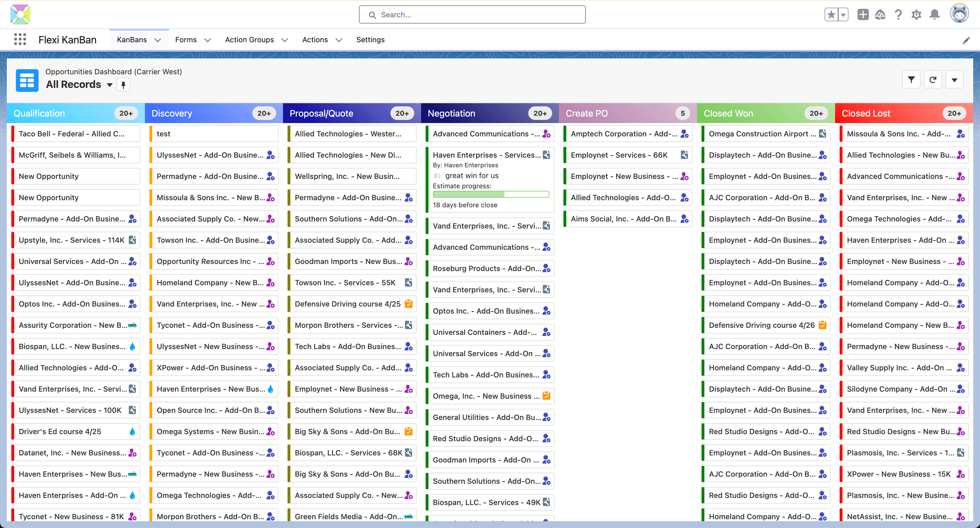Open the Opportunity Resources Inc card
Screen dimensions: 980x528
coord(214,262)
